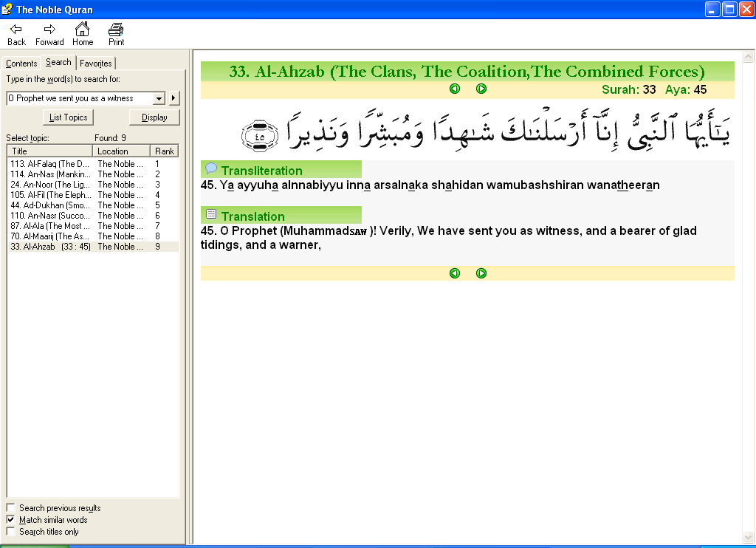Click the Arabic verse text
Screen dimensions: 756x548
point(509,130)
